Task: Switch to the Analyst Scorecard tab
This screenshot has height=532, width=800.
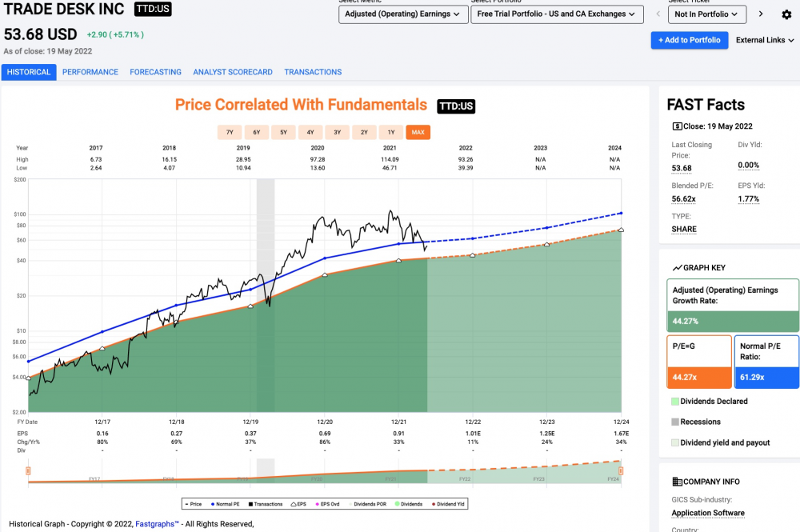Action: pyautogui.click(x=233, y=72)
